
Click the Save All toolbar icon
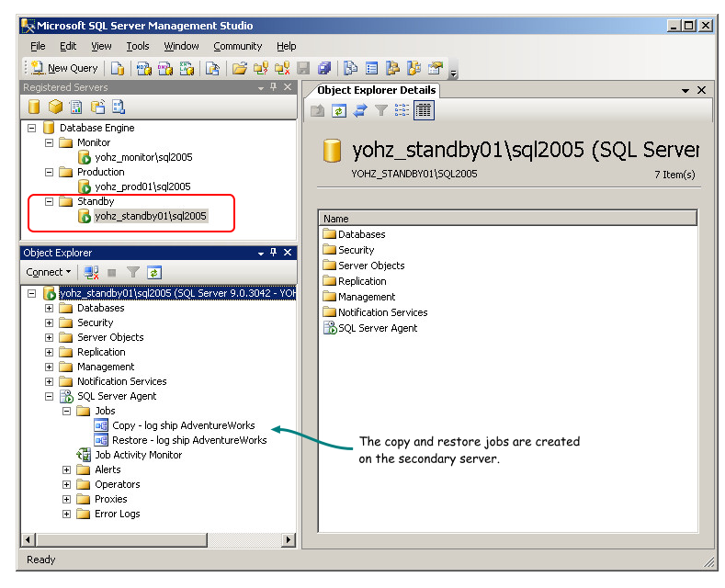pyautogui.click(x=324, y=68)
